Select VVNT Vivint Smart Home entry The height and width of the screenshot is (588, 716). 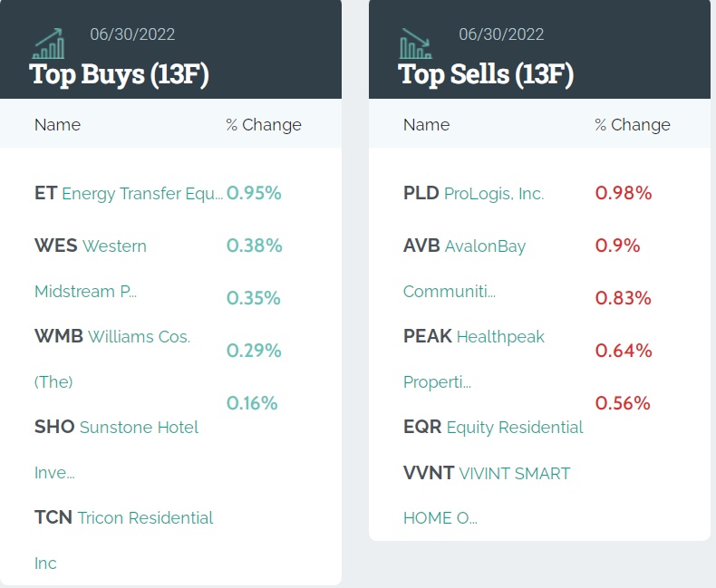tap(487, 473)
